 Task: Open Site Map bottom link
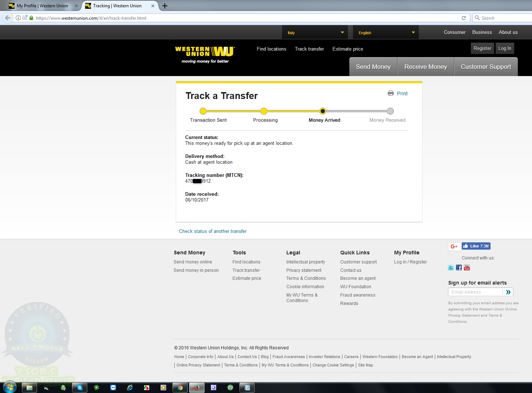point(365,365)
